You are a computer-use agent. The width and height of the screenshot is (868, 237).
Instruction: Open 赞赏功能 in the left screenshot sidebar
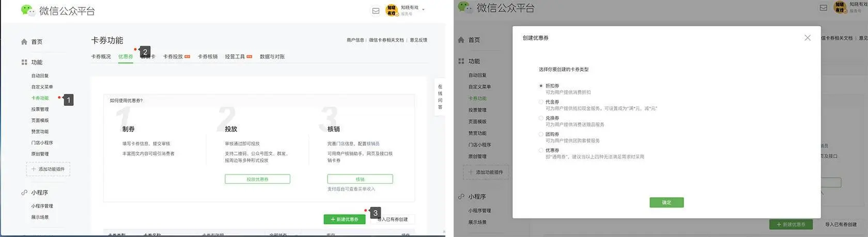(40, 132)
